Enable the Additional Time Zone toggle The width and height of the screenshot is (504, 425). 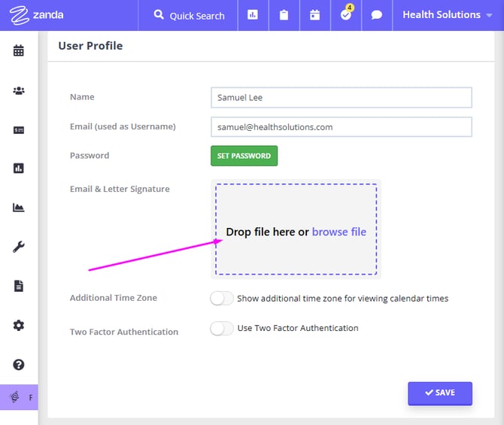click(x=222, y=299)
